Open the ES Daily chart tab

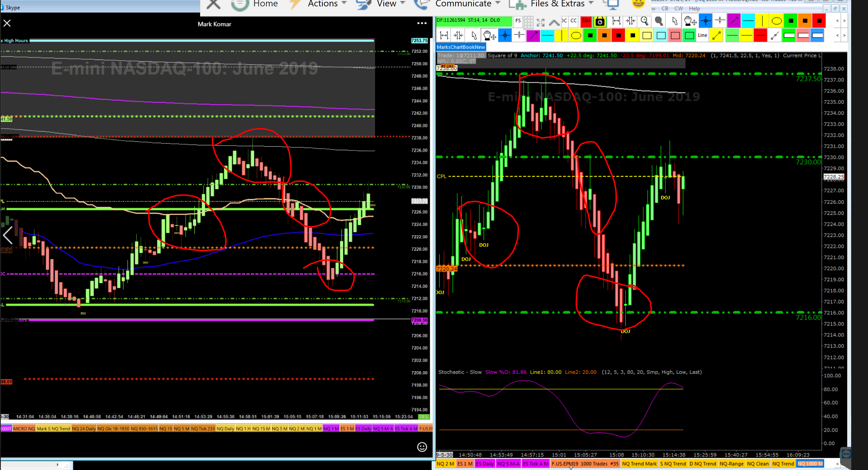(x=485, y=464)
